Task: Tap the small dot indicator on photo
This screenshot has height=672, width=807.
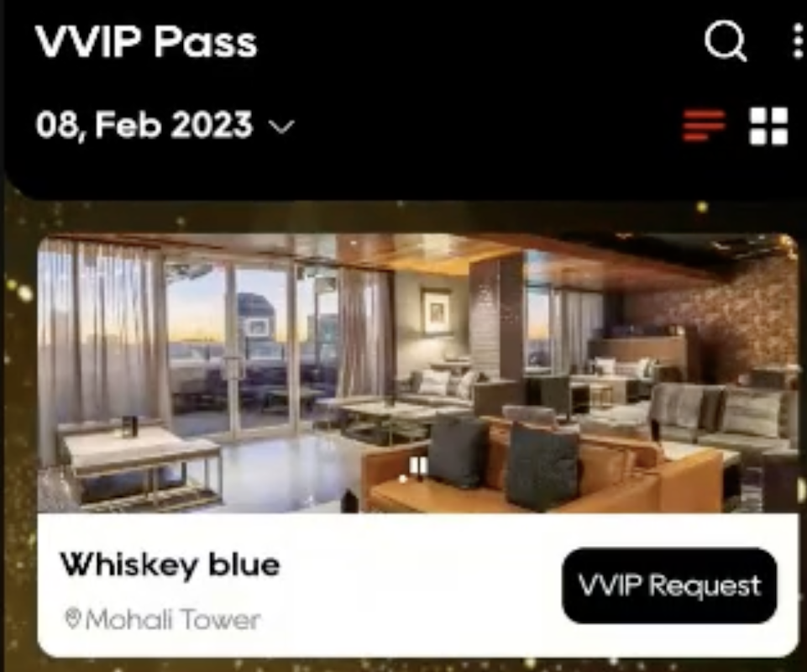Action: (x=403, y=479)
